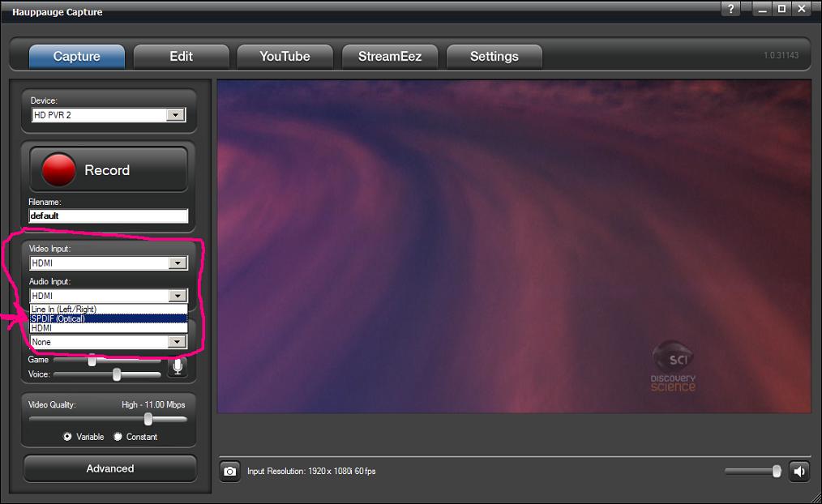Click the Input Resolution status text

(311, 472)
